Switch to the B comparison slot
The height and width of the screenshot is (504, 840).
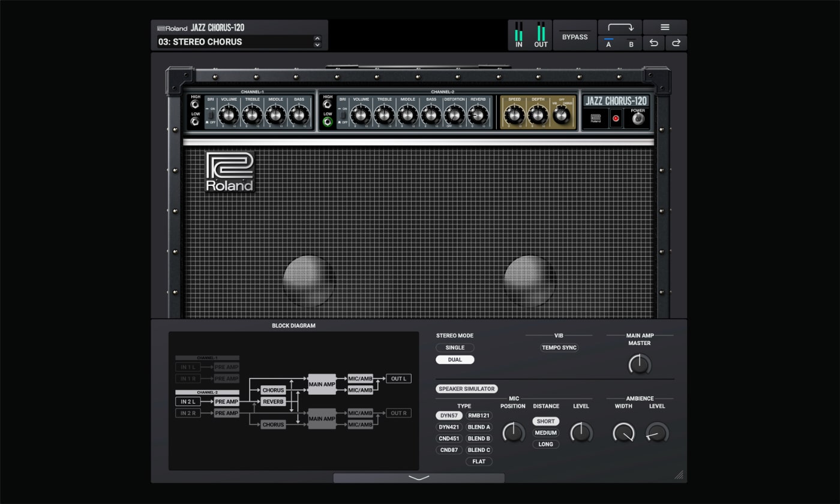[x=631, y=44]
